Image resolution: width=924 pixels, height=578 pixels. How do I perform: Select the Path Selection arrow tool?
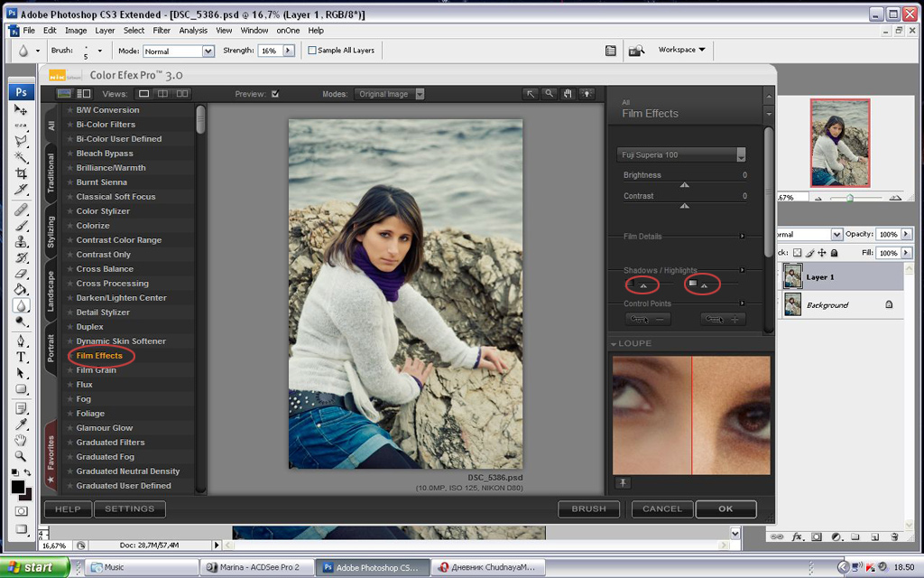pyautogui.click(x=21, y=373)
